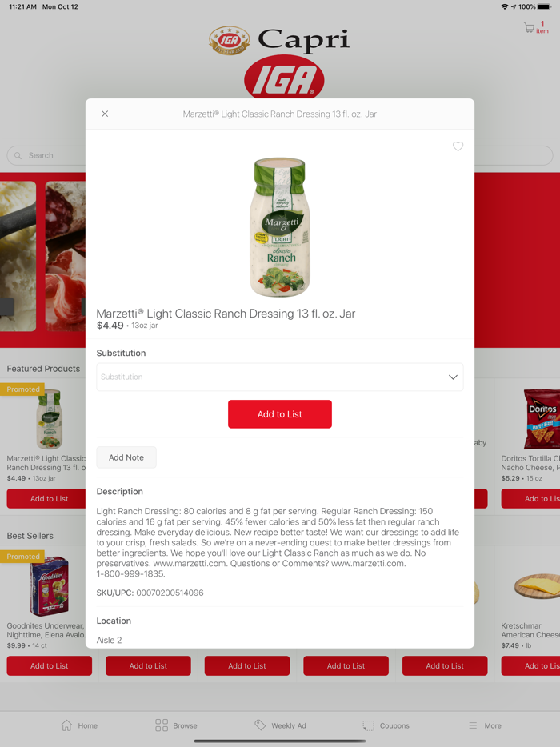Expand the Substitution dropdown chevron
This screenshot has height=747, width=560.
point(453,377)
